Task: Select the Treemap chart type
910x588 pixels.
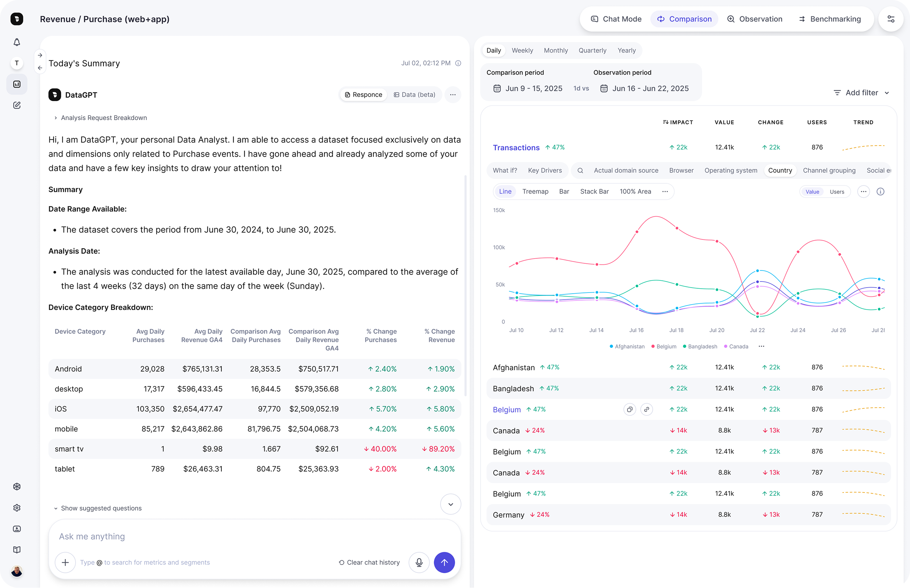Action: pyautogui.click(x=535, y=192)
